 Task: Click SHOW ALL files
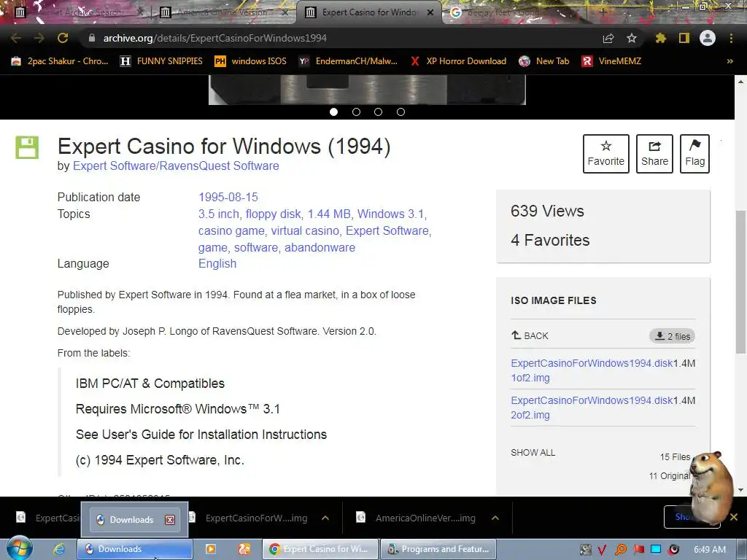point(533,452)
